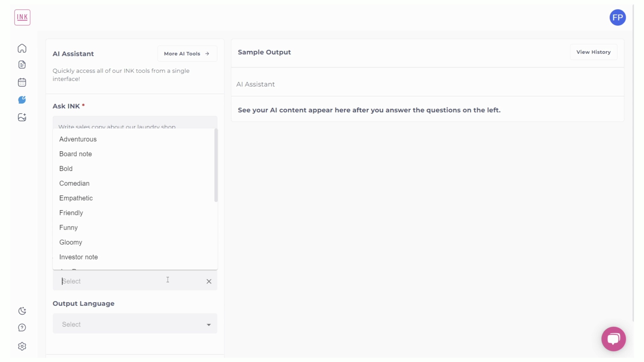
Task: Click the FP profile avatar
Action: click(x=618, y=17)
